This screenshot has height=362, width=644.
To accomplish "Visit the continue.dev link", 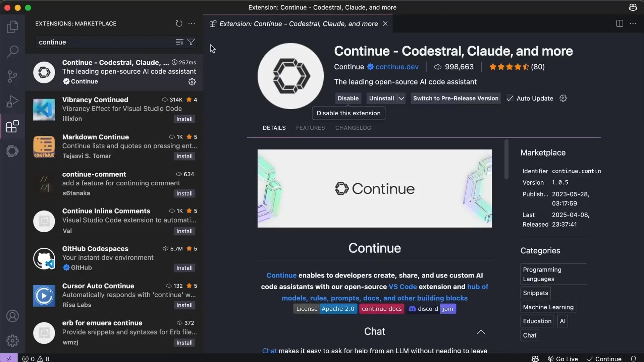I will pos(397,67).
